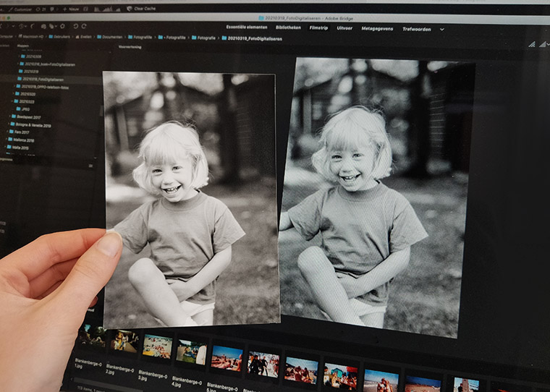Select the Blankenberge-04.jpg thumbnail
The width and height of the screenshot is (550, 392).
[191, 351]
